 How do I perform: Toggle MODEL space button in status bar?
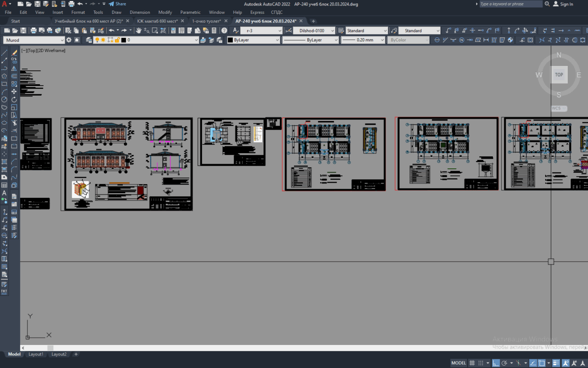(x=459, y=363)
